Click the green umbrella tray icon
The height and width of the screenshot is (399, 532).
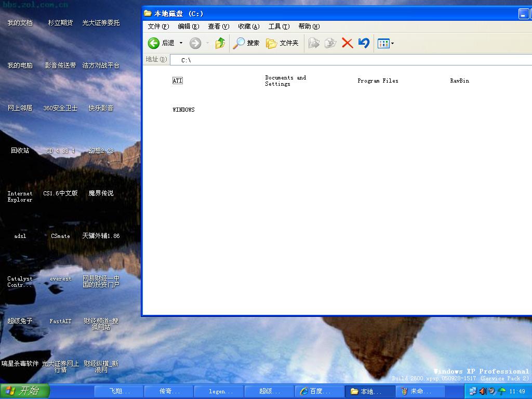point(501,391)
